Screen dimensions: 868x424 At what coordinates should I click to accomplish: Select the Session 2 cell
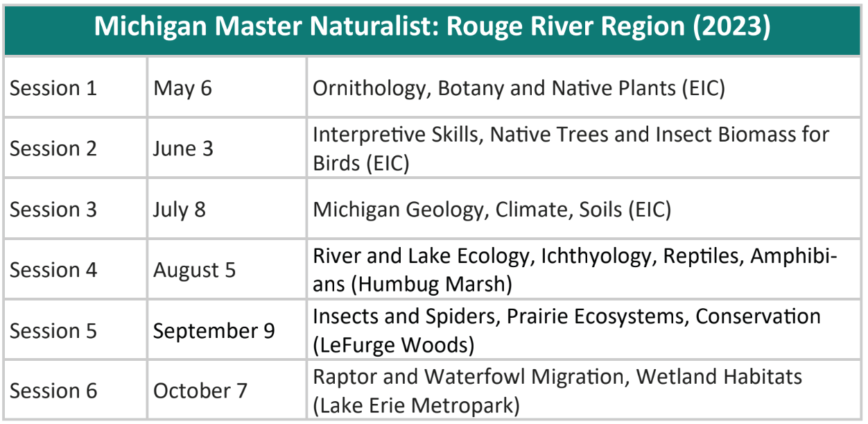click(x=55, y=149)
